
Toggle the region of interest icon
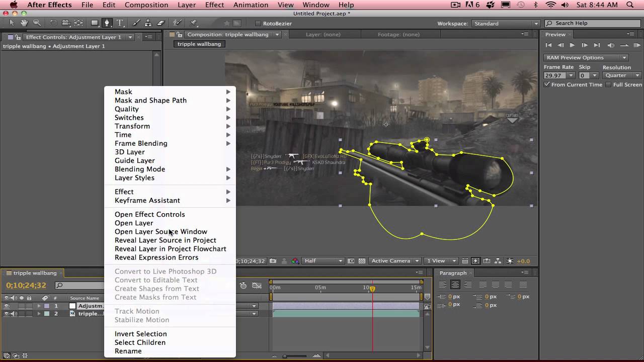coord(351,261)
